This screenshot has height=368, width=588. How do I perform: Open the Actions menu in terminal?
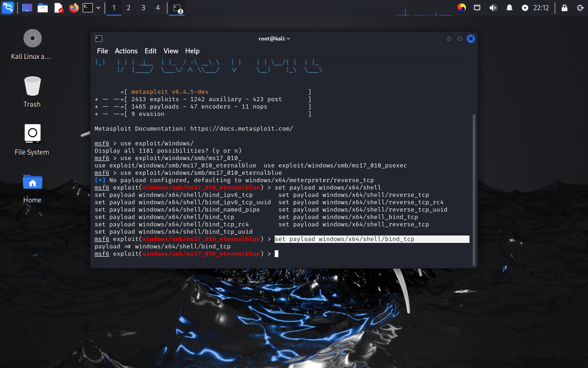point(126,51)
